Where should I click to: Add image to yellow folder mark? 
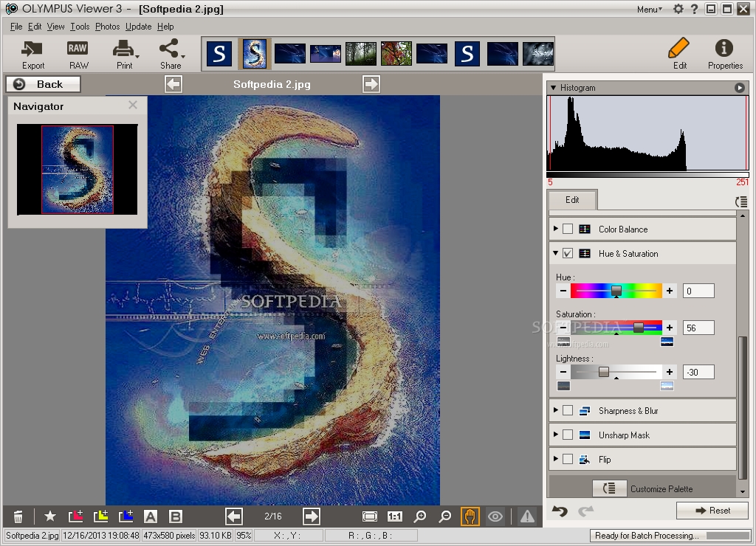pos(100,516)
